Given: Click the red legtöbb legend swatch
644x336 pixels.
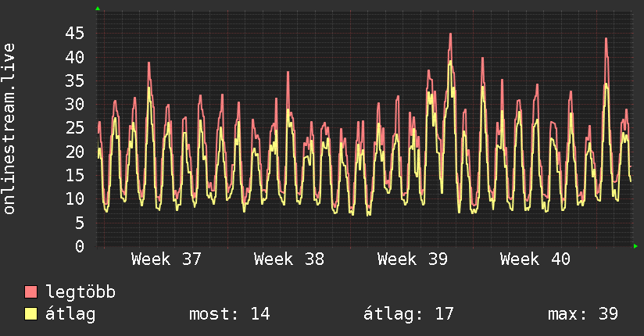Looking at the screenshot, I should coord(30,292).
